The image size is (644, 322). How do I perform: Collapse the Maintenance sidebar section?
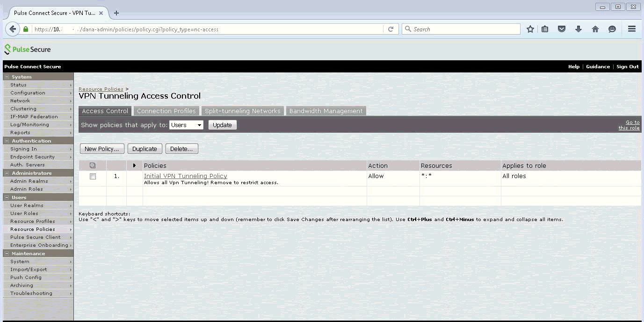point(7,253)
